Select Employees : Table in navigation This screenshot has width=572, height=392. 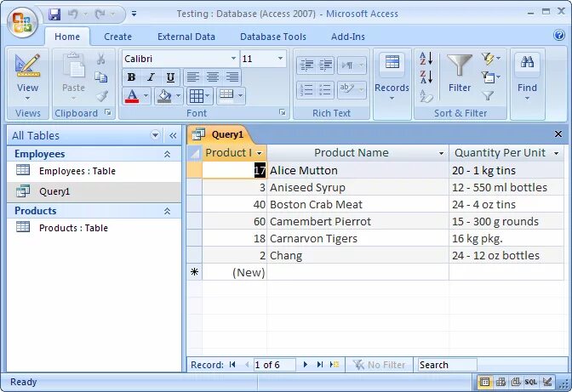click(x=94, y=171)
